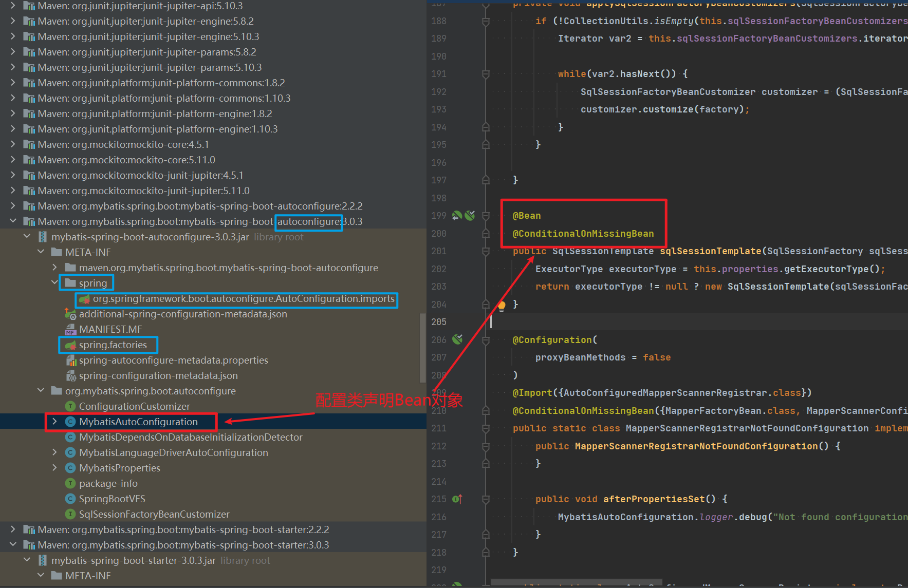
Task: Toggle code fold marker at line 212
Action: pyautogui.click(x=486, y=446)
